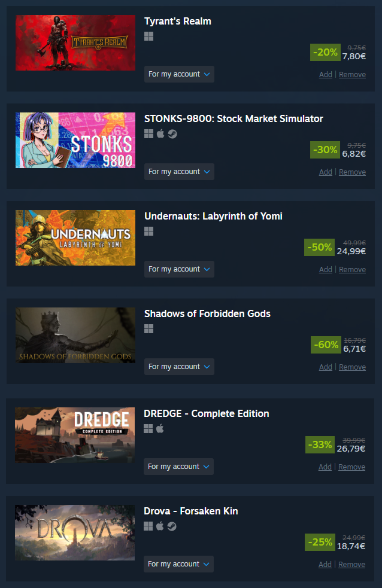Expand the account dropdown for Undernauts
Image resolution: width=382 pixels, height=588 pixels.
(179, 269)
